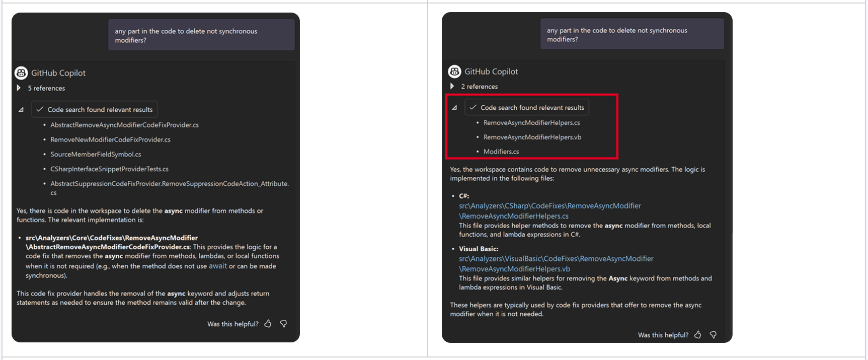Give thumbs up on left response
The width and height of the screenshot is (868, 360).
(268, 324)
